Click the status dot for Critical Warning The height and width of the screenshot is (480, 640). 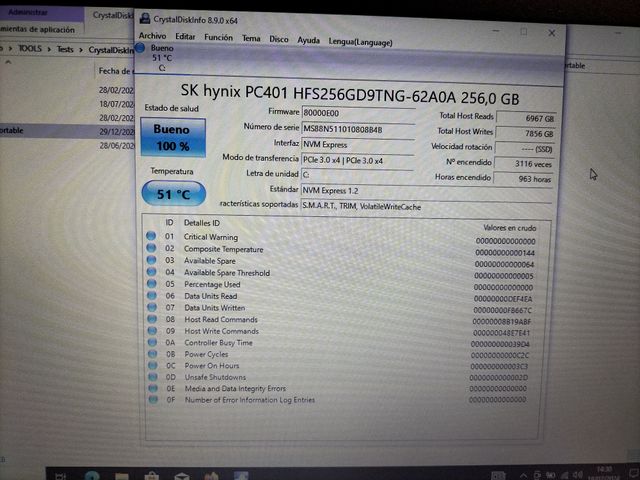(151, 236)
